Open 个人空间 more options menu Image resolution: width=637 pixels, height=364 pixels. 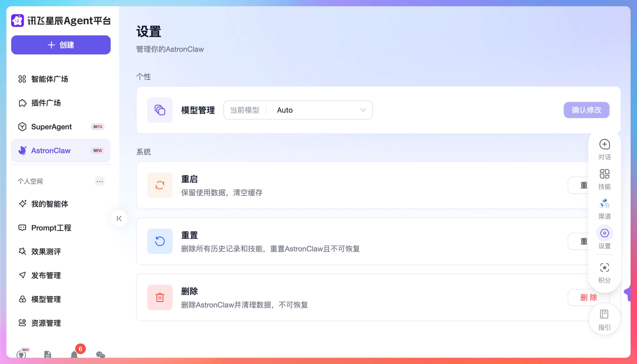click(99, 182)
